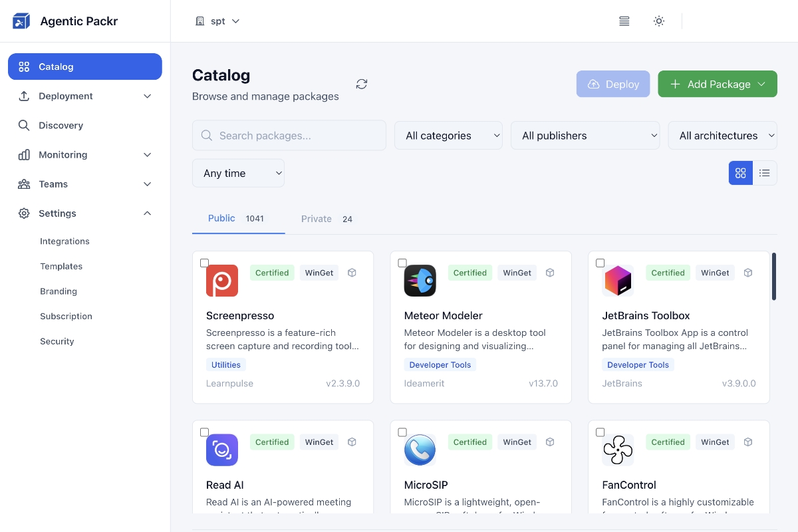Switch to list view layout
Screen dimensions: 798x532
point(765,173)
